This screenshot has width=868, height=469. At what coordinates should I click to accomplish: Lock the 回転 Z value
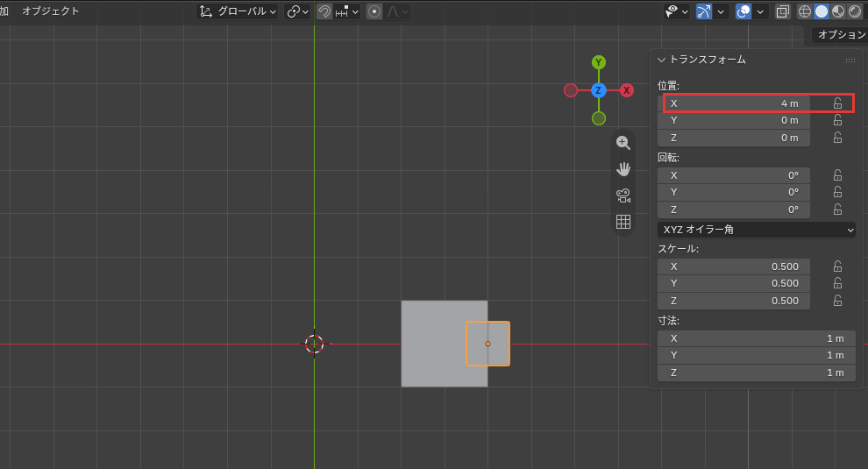[837, 210]
